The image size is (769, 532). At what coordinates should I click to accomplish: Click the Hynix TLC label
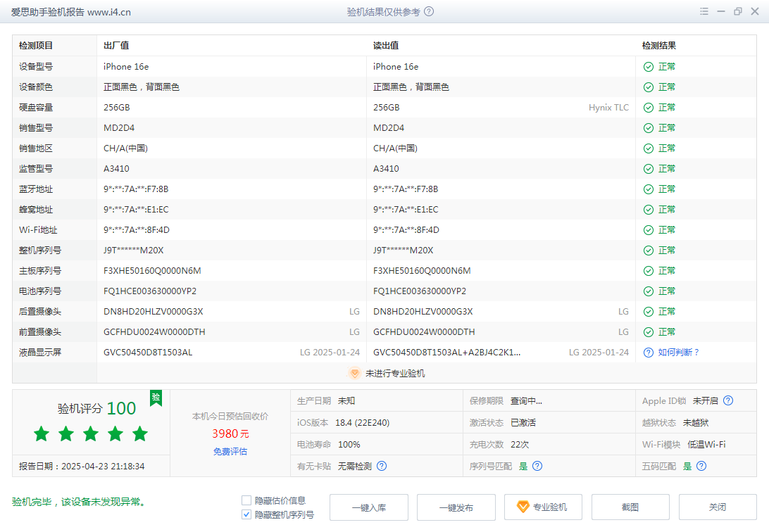click(x=608, y=107)
